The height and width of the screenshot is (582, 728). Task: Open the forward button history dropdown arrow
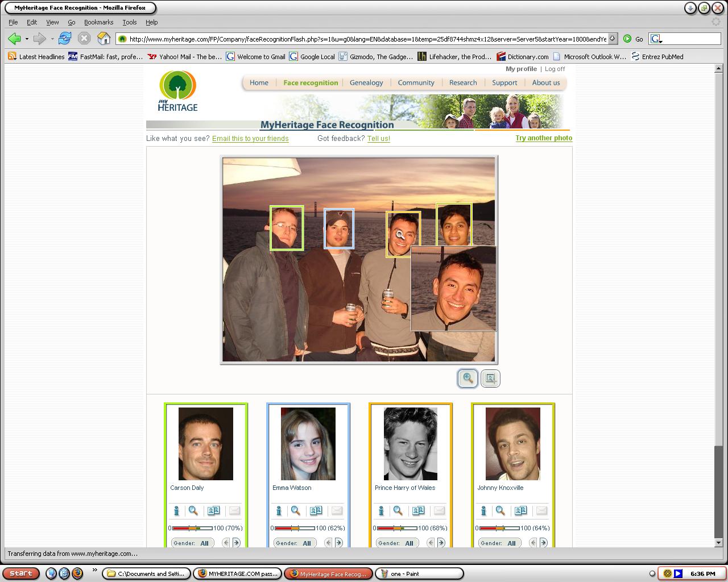coord(52,39)
